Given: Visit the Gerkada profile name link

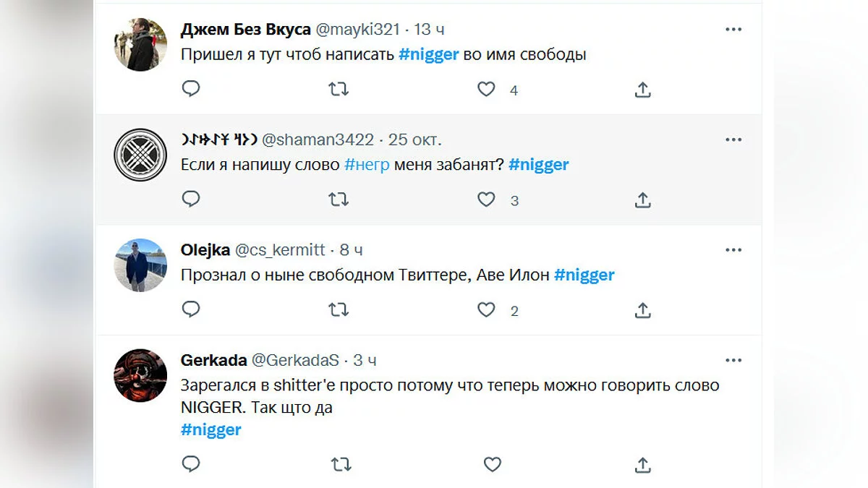Looking at the screenshot, I should tap(213, 360).
